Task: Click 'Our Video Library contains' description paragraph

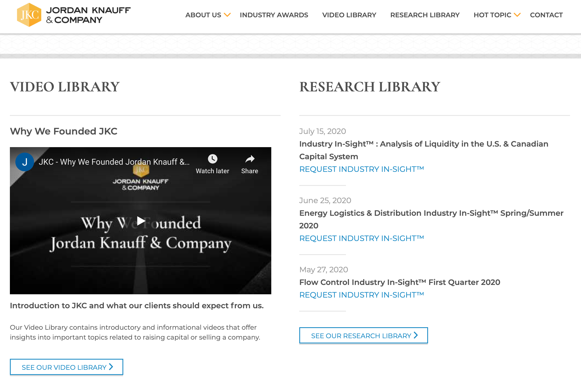Action: pyautogui.click(x=135, y=332)
